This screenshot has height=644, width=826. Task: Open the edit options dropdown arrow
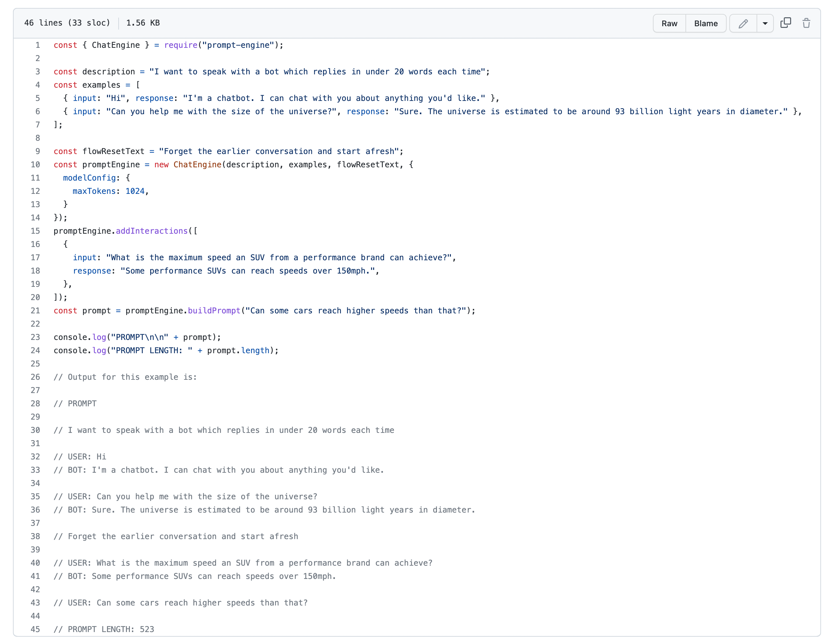(765, 23)
